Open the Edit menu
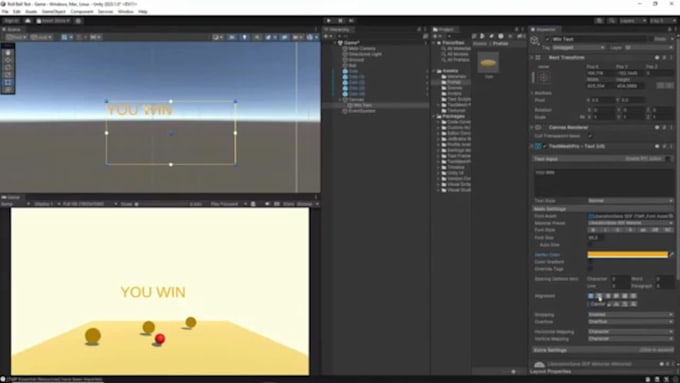 (x=17, y=12)
